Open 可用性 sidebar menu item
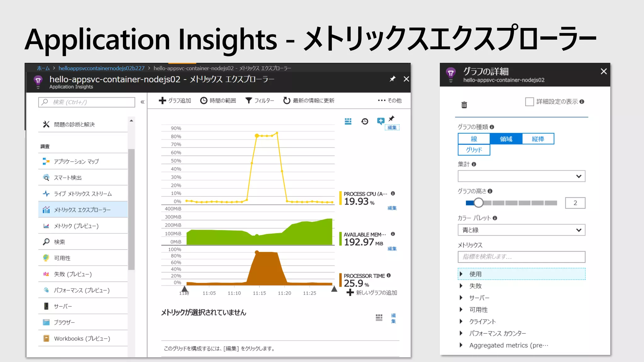The height and width of the screenshot is (362, 644). [x=83, y=258]
